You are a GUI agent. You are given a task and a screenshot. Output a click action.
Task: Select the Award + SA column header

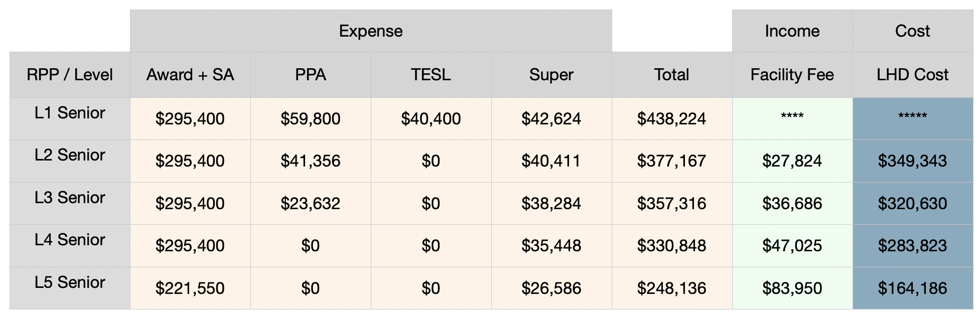coord(190,75)
